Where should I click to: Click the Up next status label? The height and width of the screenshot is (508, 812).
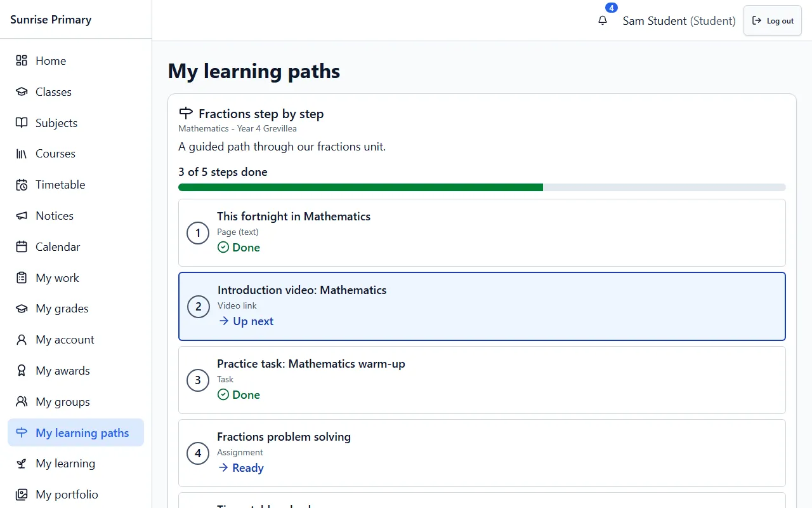pyautogui.click(x=246, y=321)
